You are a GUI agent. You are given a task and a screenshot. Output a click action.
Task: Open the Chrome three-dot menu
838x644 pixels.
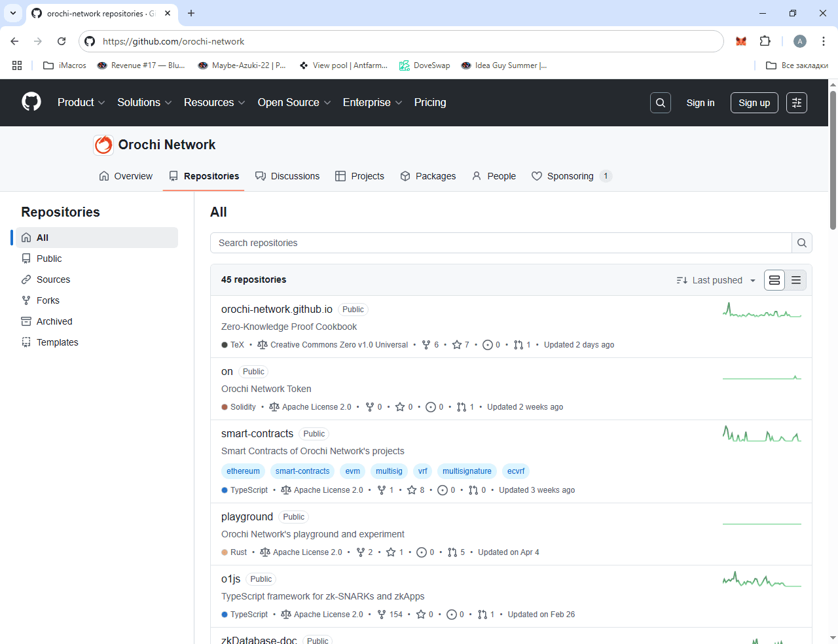click(x=824, y=41)
